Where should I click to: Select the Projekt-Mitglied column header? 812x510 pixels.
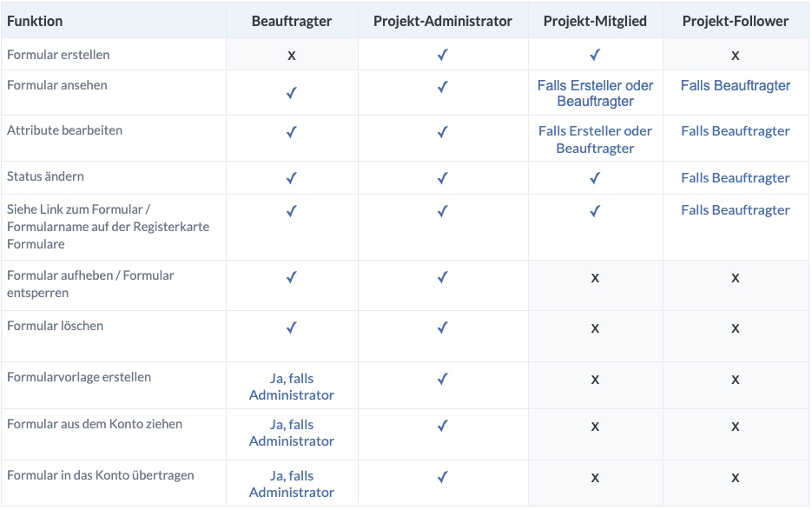click(x=595, y=21)
